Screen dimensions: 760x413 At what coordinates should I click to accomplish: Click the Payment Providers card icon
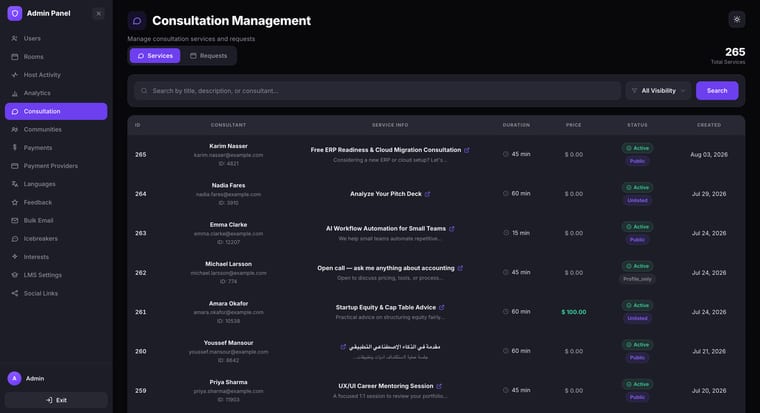pos(15,166)
